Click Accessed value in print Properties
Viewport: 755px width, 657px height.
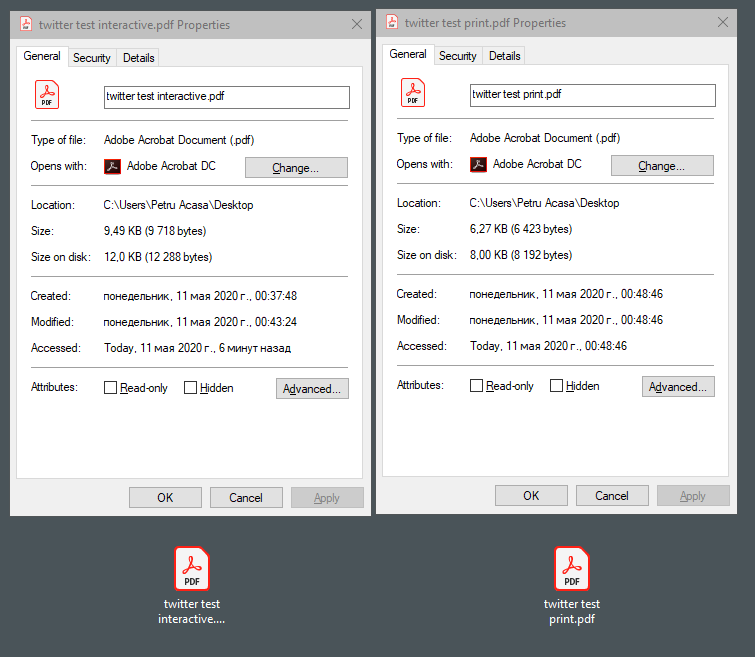click(x=548, y=346)
